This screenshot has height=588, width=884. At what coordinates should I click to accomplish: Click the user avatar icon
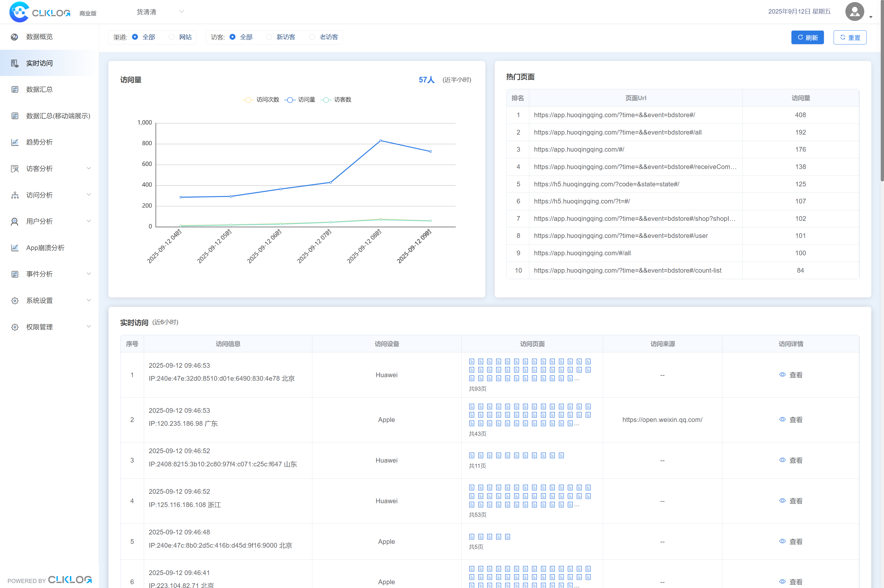[x=854, y=11]
